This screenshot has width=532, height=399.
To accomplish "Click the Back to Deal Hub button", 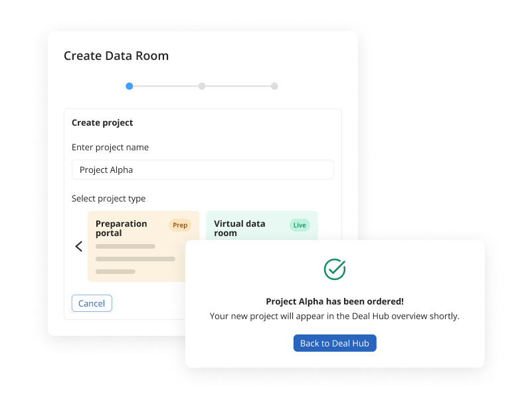I will (x=335, y=343).
